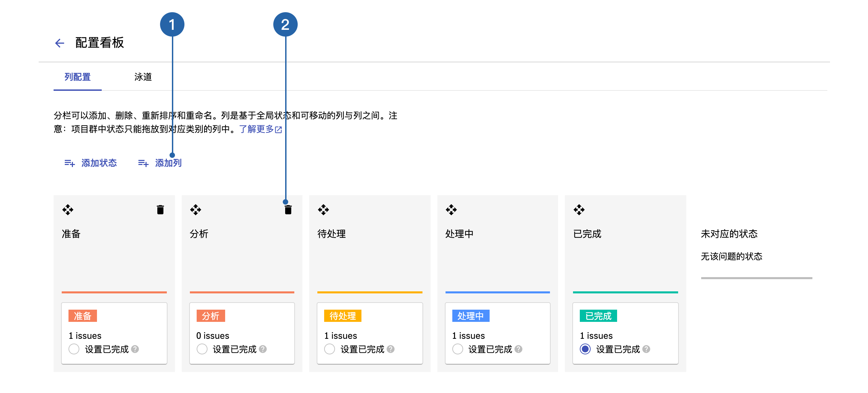The width and height of the screenshot is (868, 393).
Task: Select the 设置已完成 radio under 待处理
Action: 330,349
